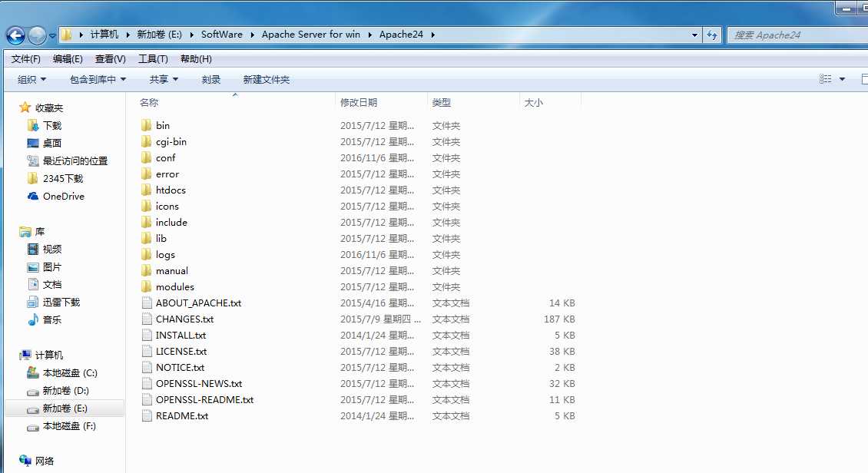Click the refresh button beside address bar
The height and width of the screenshot is (473, 868).
pos(712,35)
